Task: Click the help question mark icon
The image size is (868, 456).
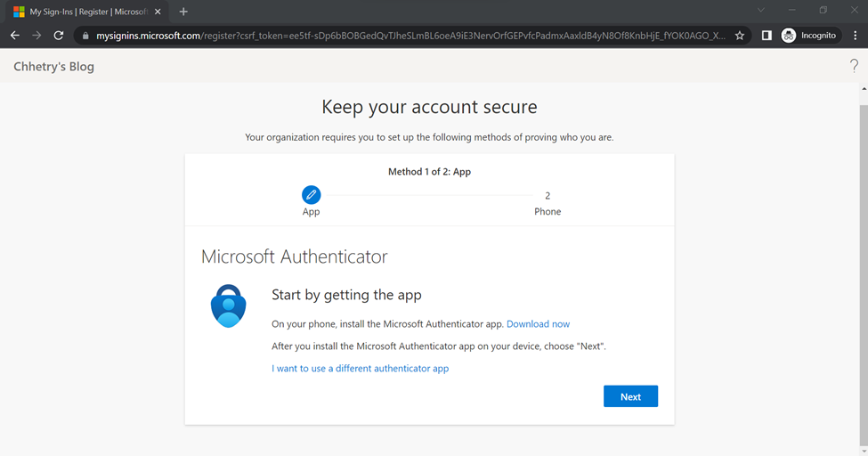Action: (854, 66)
